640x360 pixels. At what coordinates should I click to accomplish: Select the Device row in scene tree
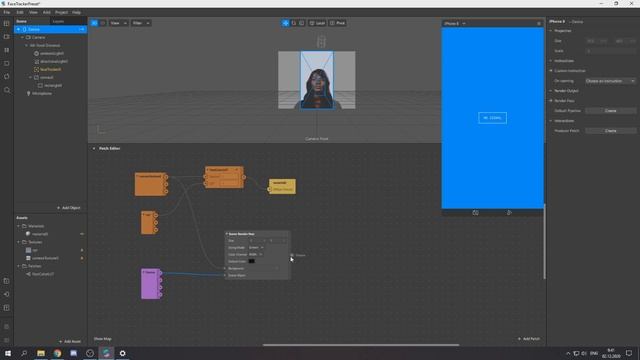(51, 29)
